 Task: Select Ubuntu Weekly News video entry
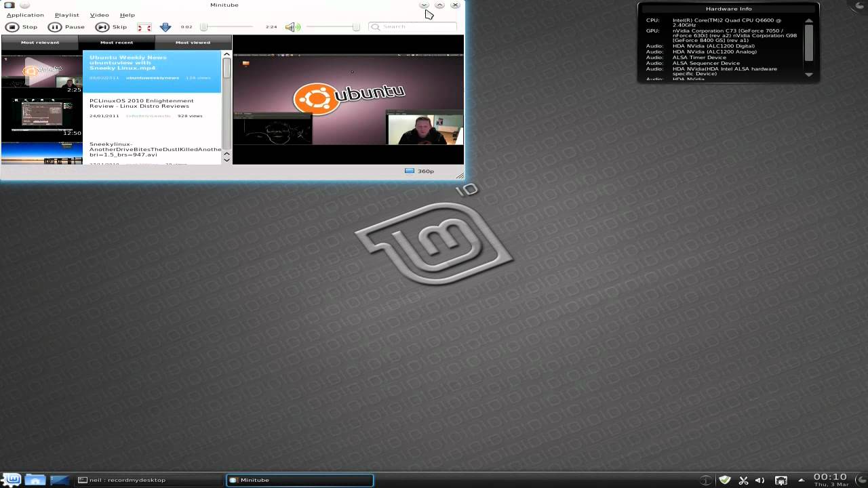tap(152, 70)
